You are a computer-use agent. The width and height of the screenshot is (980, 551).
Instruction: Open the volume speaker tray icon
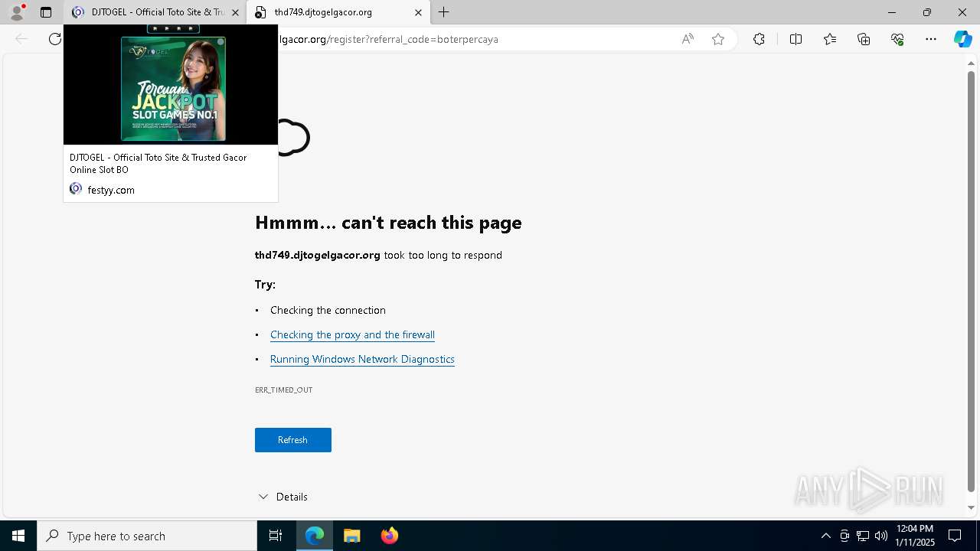(881, 536)
